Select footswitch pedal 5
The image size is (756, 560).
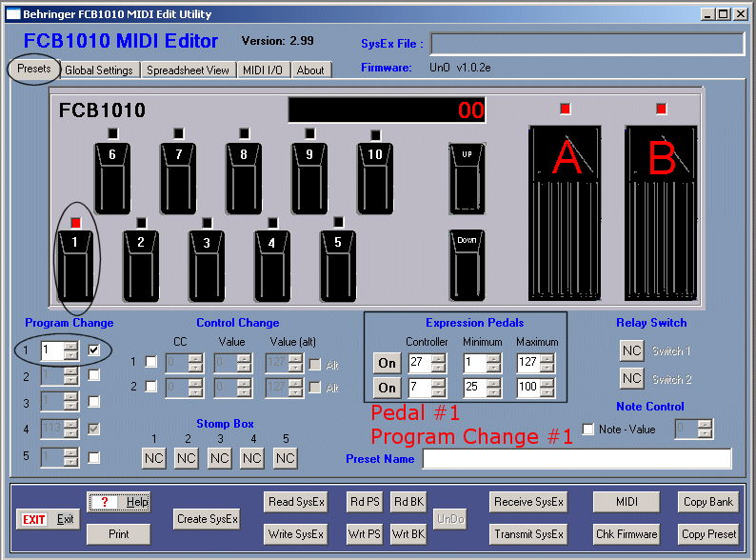[338, 266]
